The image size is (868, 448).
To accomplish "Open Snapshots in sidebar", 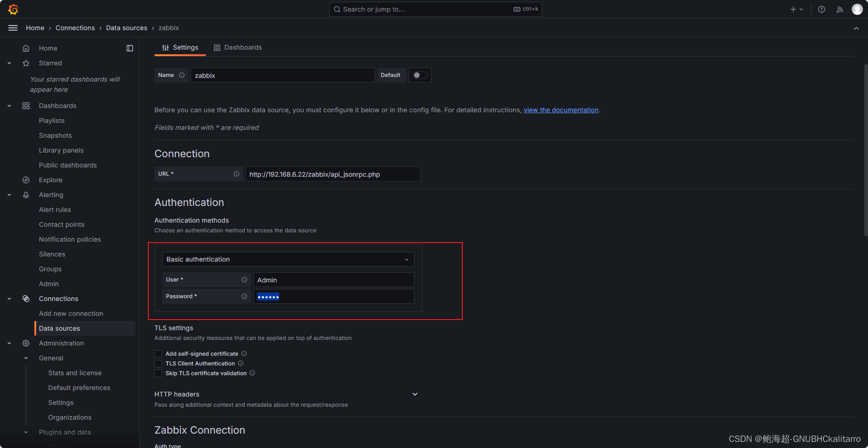I will pos(55,135).
